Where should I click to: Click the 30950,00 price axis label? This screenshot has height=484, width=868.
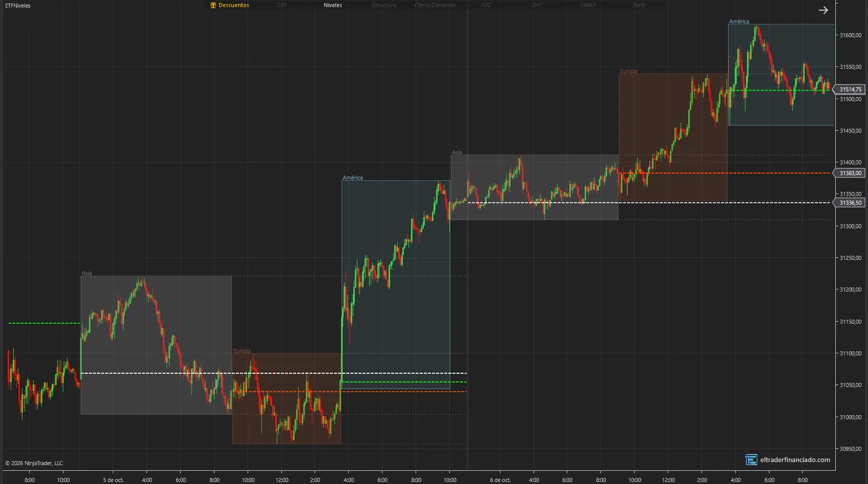[851, 449]
